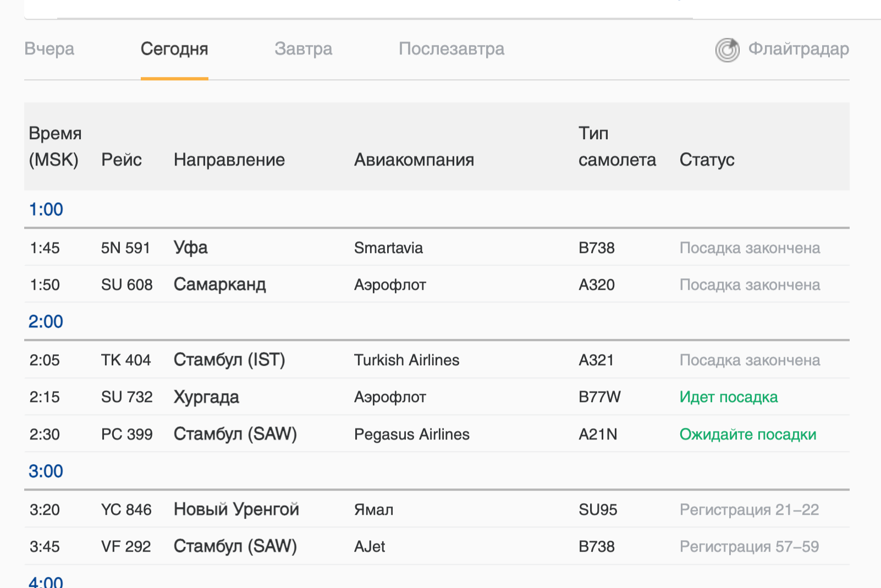Screen dimensions: 881x588
Task: Open flight 5N 591 to Уфа
Action: (125, 248)
